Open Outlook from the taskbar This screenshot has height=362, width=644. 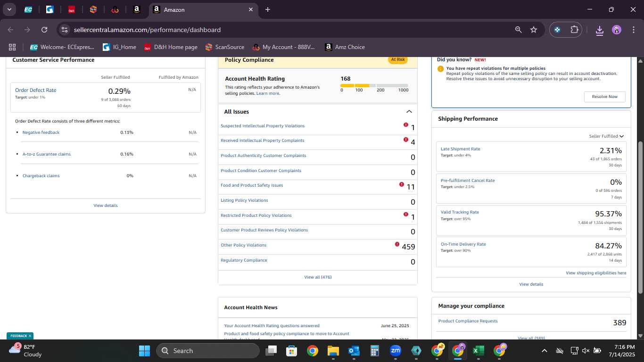[354, 351]
